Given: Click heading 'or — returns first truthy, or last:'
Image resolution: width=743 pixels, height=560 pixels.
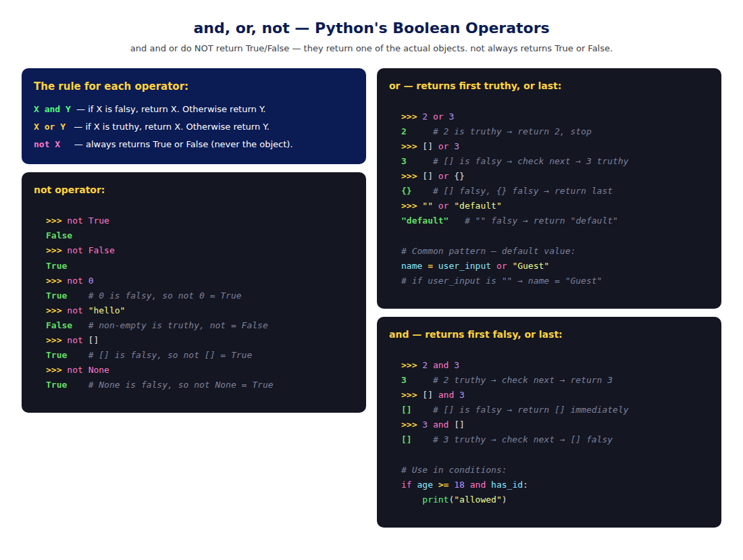Looking at the screenshot, I should tap(476, 86).
